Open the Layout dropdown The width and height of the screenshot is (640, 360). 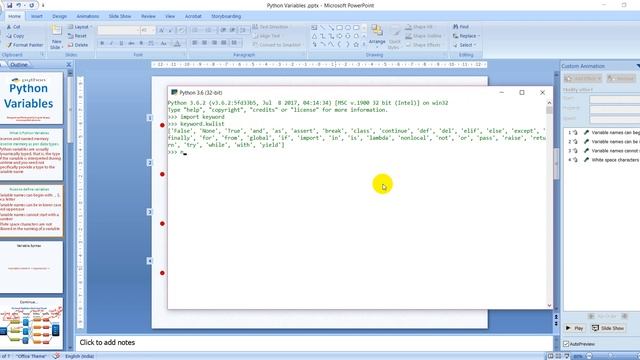point(80,27)
